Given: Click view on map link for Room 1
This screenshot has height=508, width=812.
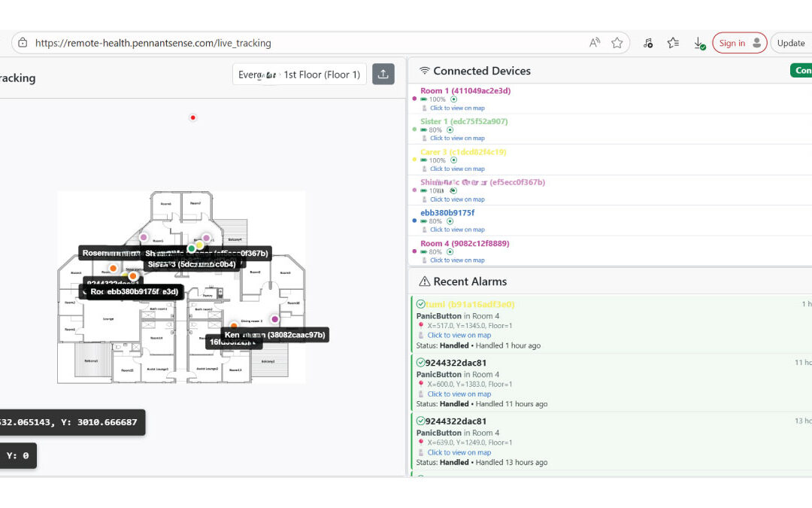Looking at the screenshot, I should [x=457, y=108].
